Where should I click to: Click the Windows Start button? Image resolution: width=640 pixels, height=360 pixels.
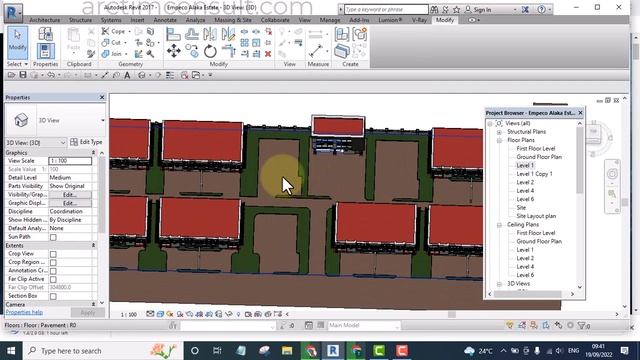11,351
